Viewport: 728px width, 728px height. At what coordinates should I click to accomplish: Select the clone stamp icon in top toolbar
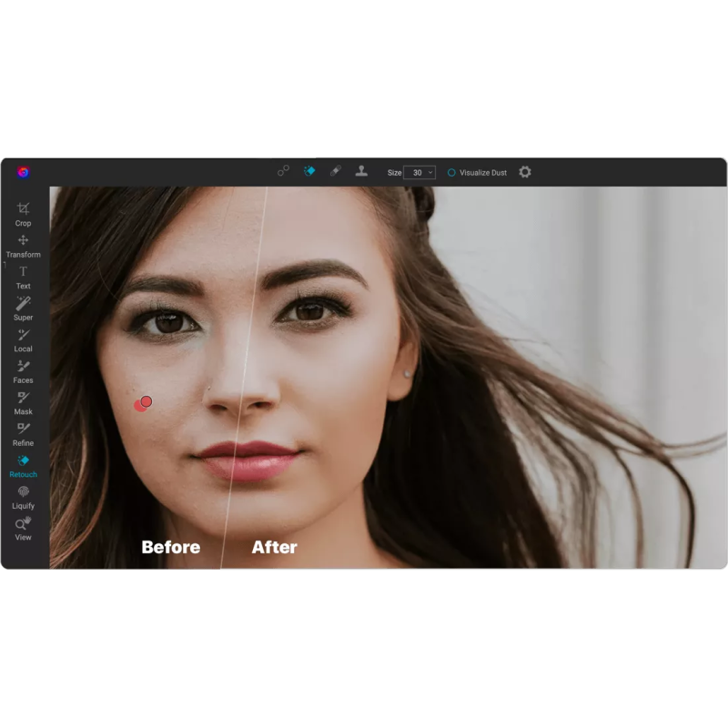361,171
